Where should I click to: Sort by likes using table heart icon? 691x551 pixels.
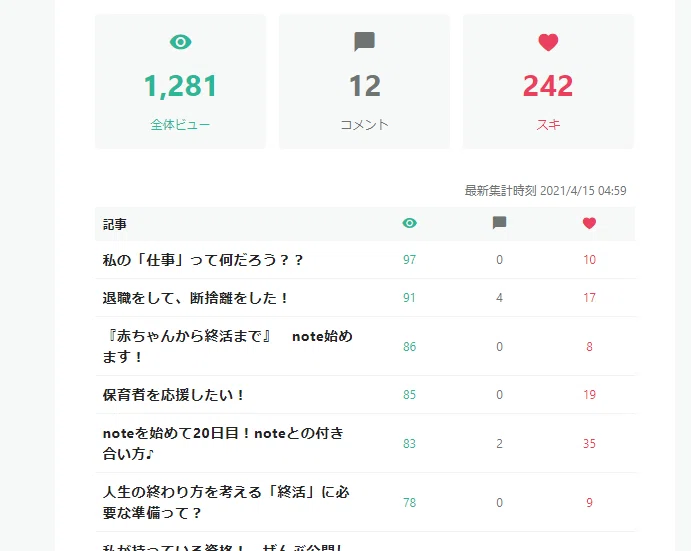coord(589,223)
